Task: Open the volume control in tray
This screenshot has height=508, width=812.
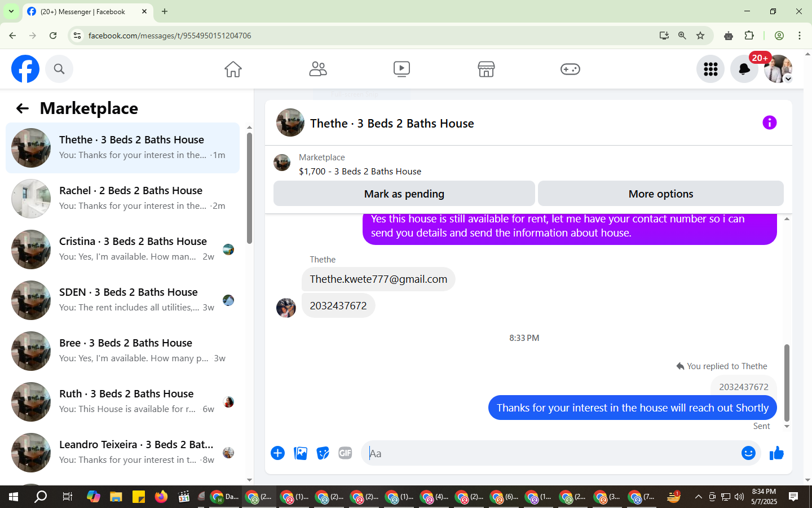Action: (739, 497)
